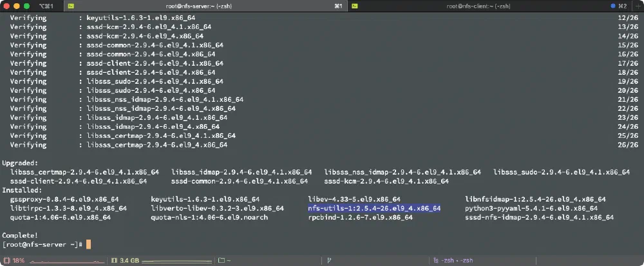Click the terminal icon on nfs-client tab
The height and width of the screenshot is (266, 644).
tap(354, 6)
